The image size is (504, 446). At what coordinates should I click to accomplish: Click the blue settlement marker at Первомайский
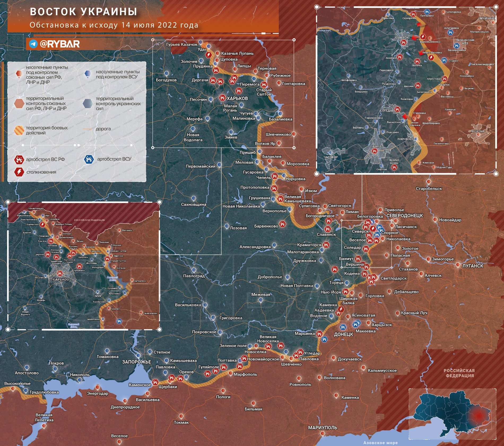(219, 165)
